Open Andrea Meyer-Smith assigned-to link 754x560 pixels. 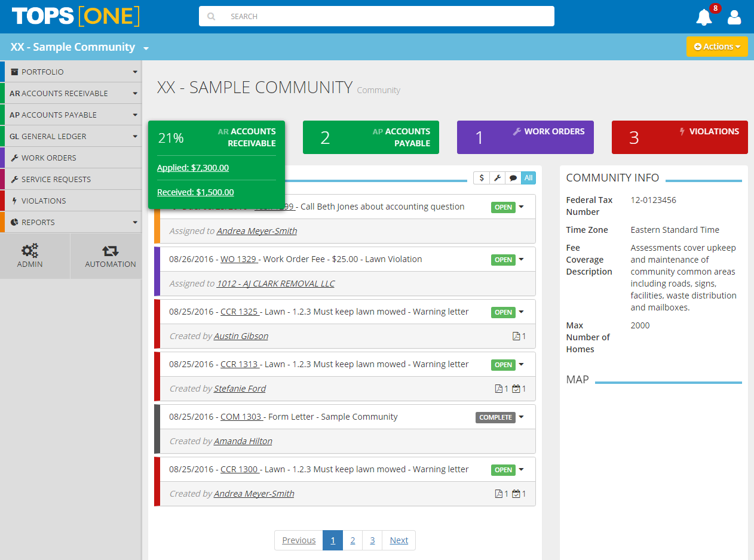click(x=257, y=231)
